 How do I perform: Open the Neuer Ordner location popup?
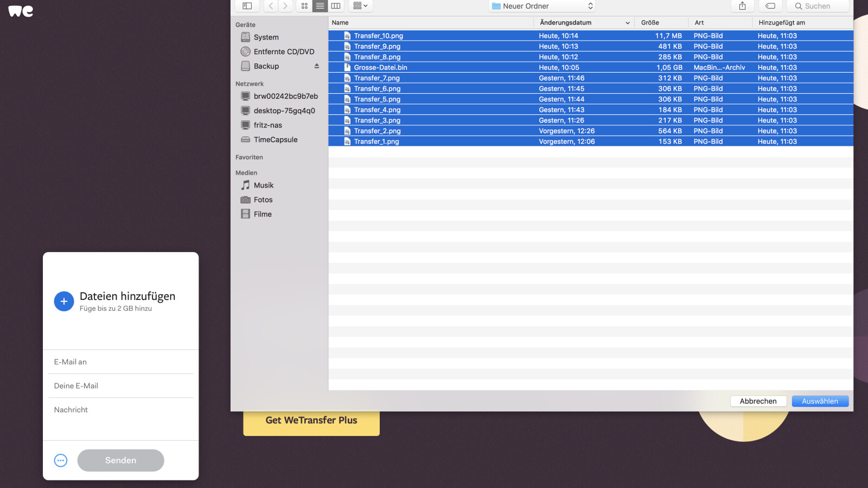point(542,6)
